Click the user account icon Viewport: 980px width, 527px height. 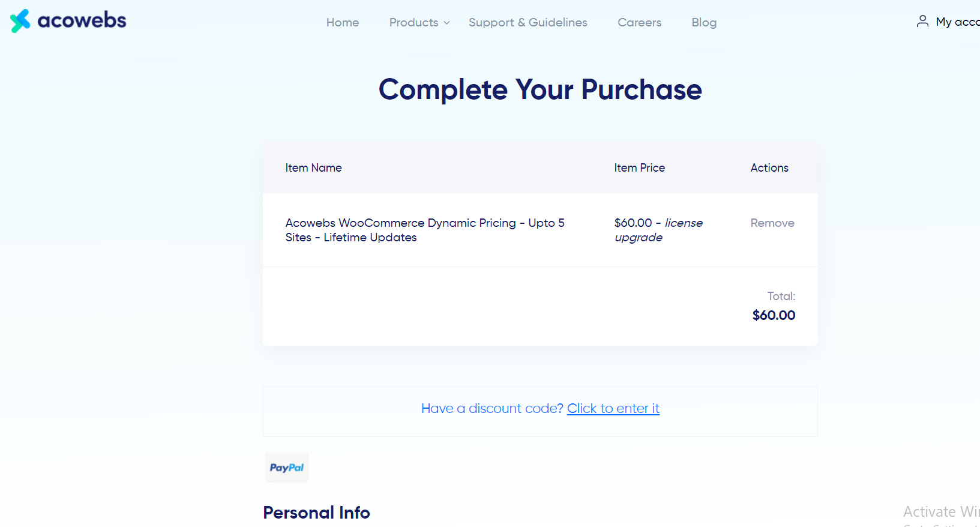tap(922, 22)
